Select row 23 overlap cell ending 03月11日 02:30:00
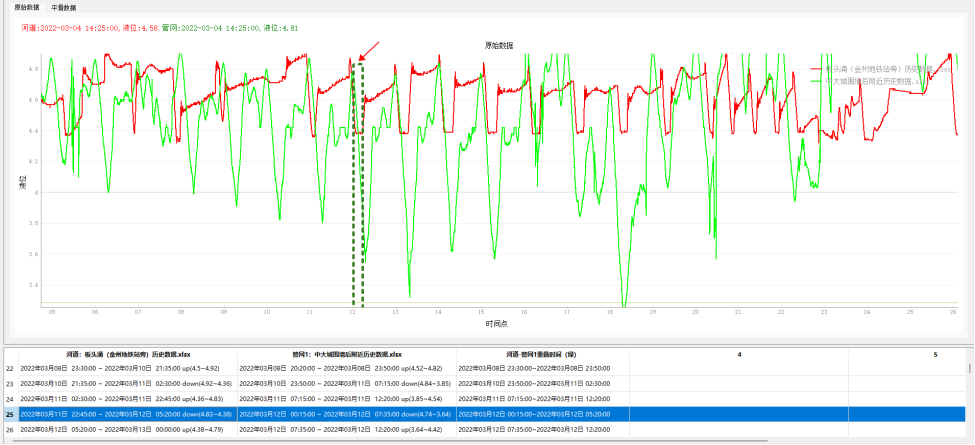The image size is (975, 445). pos(543,383)
